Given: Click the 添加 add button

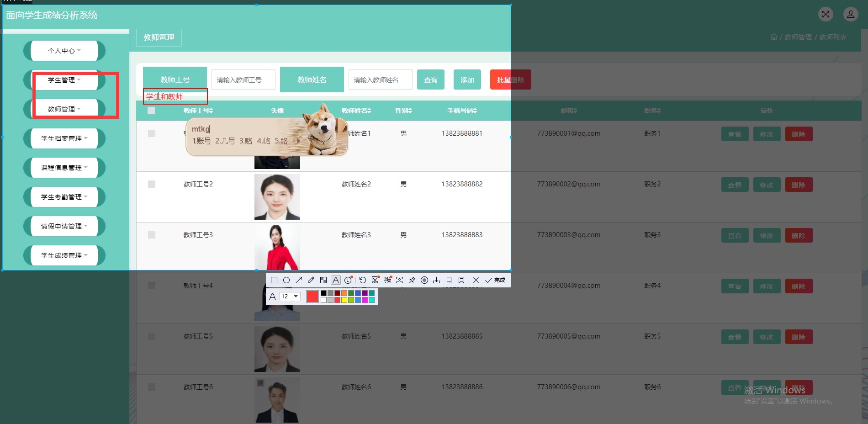Looking at the screenshot, I should pyautogui.click(x=467, y=80).
